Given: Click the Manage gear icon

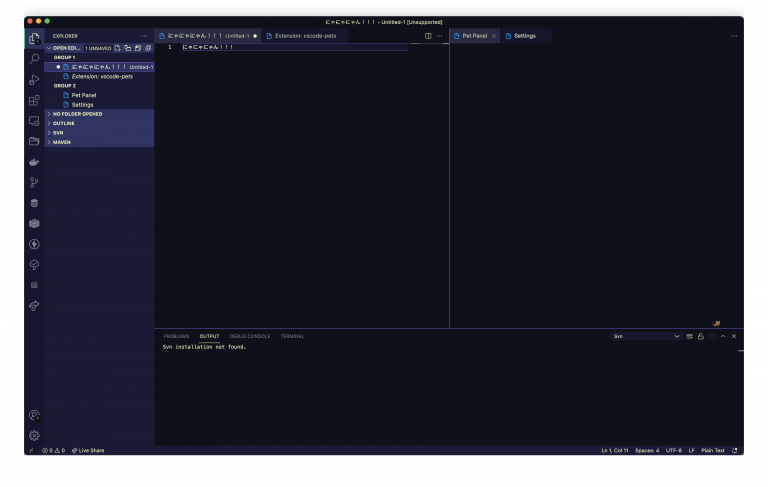Looking at the screenshot, I should (34, 435).
